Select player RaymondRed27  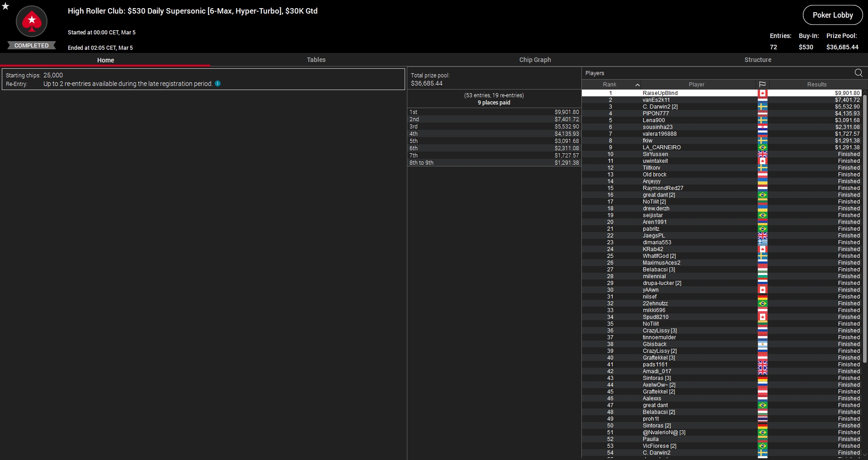[722, 188]
